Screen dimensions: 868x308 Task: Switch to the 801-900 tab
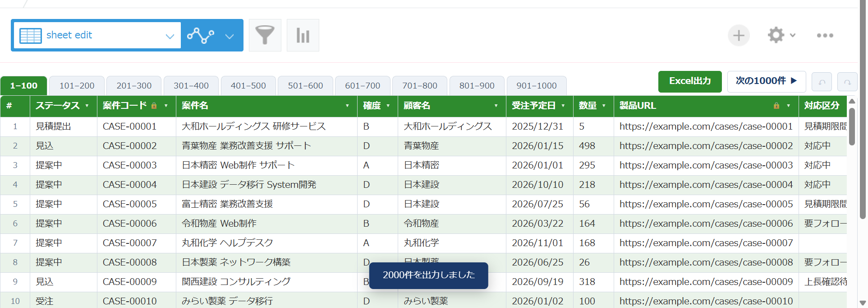[477, 86]
